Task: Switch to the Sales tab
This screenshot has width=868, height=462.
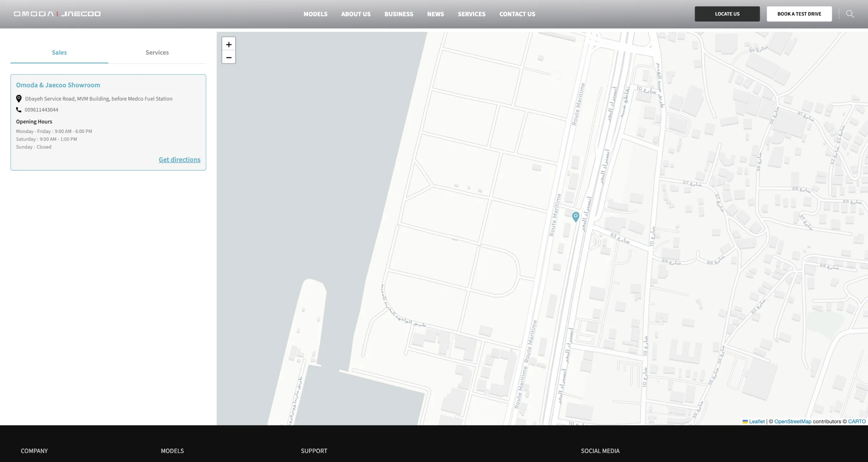Action: [59, 53]
